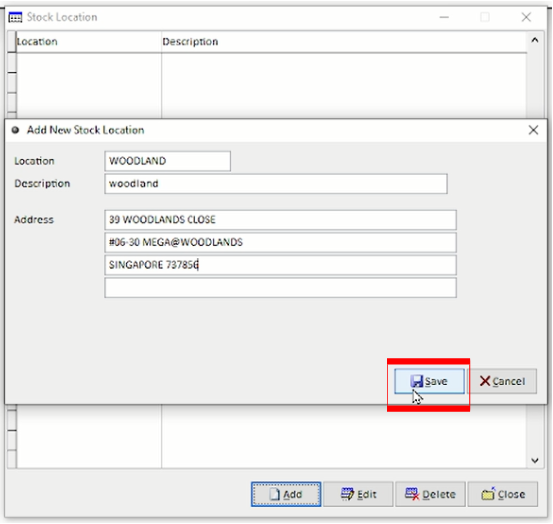
Task: Click the empty fourth address line
Action: pos(280,288)
